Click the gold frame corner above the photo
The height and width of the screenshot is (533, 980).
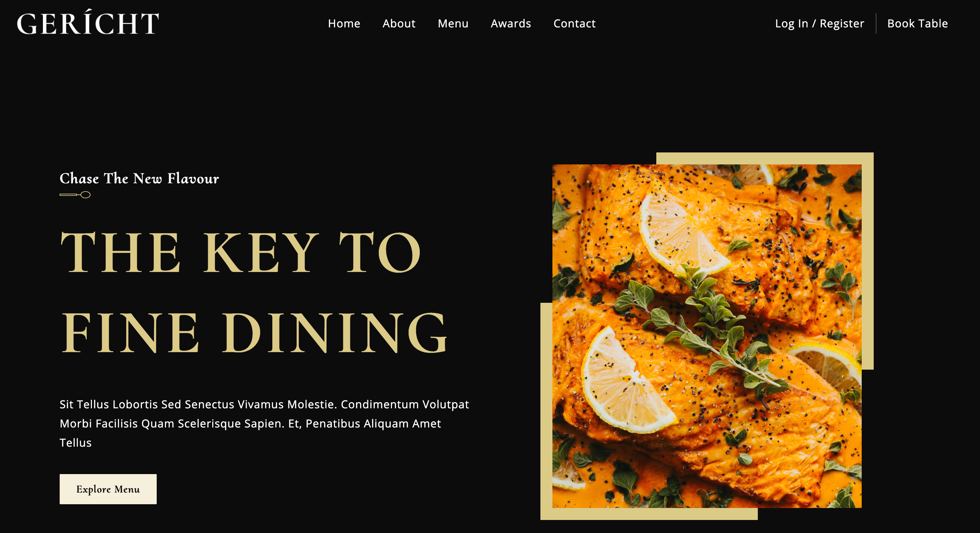(765, 159)
